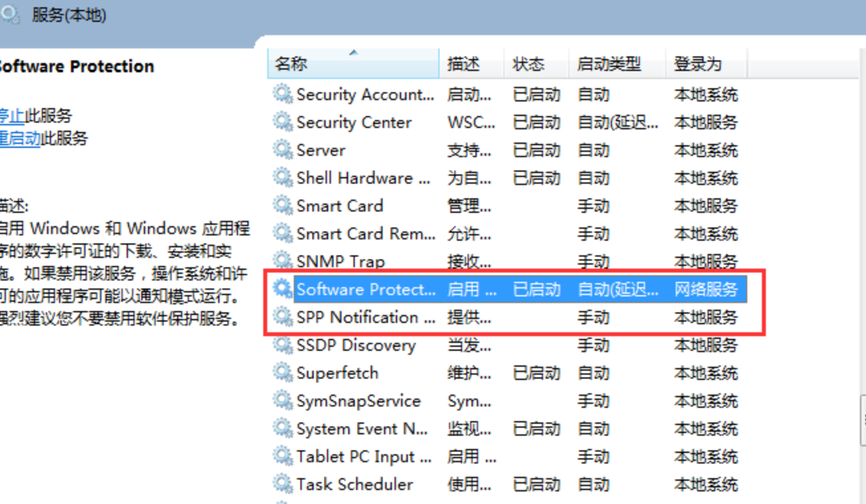
Task: Click the SSDP Discovery service gear icon
Action: 283,345
